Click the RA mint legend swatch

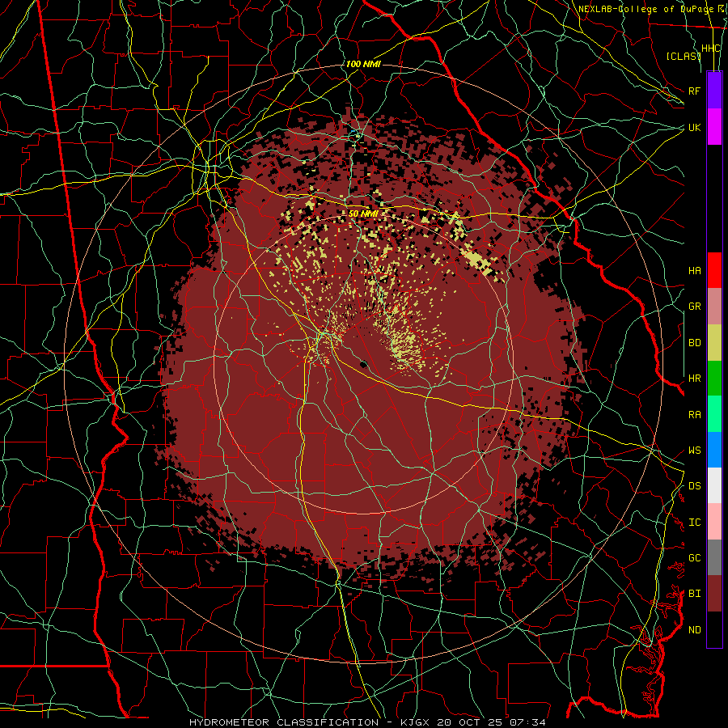point(714,414)
